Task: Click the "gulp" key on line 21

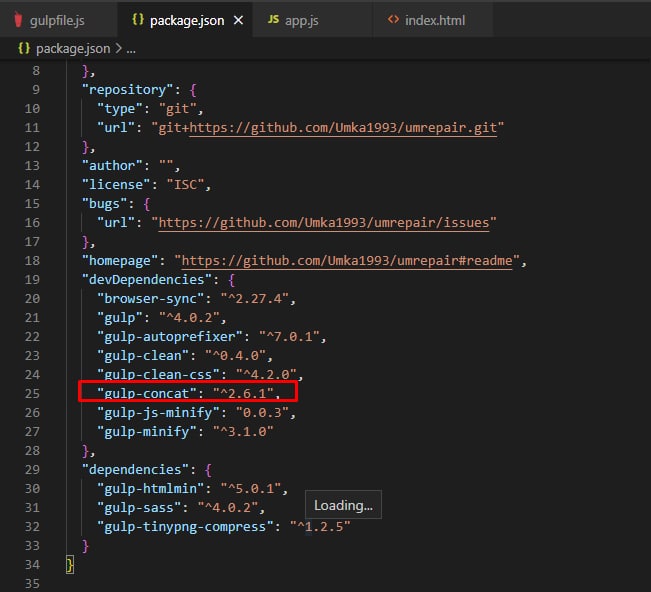Action: pyautogui.click(x=120, y=318)
